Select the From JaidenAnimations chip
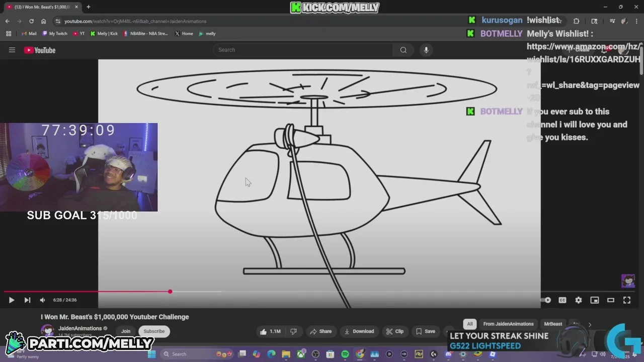This screenshot has height=362, width=644. coord(508,324)
